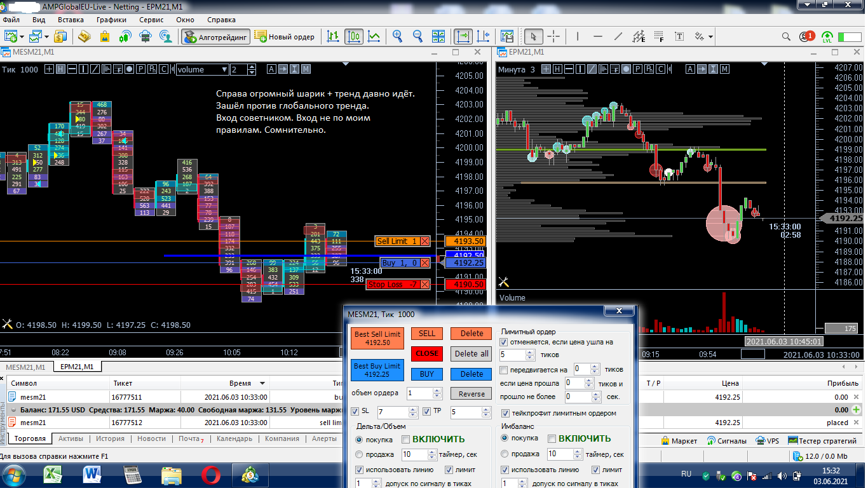Viewport: 868px width, 488px height.
Task: Open account notifications icon with badge
Action: coord(808,36)
